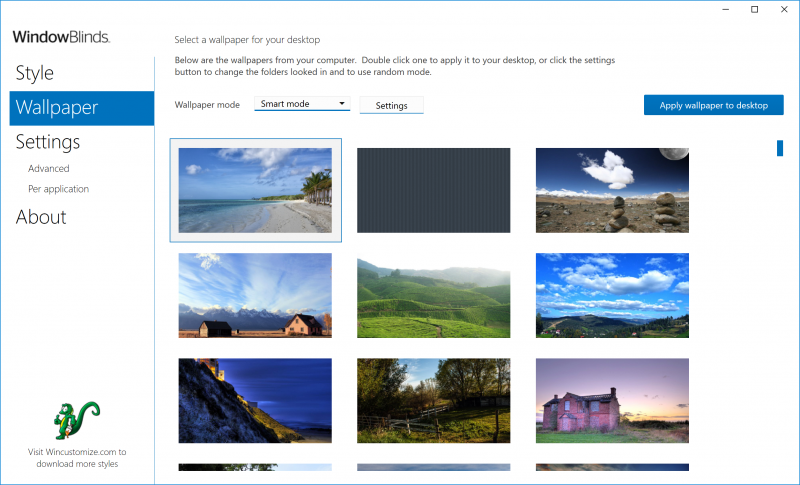Choose the stacked stones and moon wallpaper

coord(612,190)
